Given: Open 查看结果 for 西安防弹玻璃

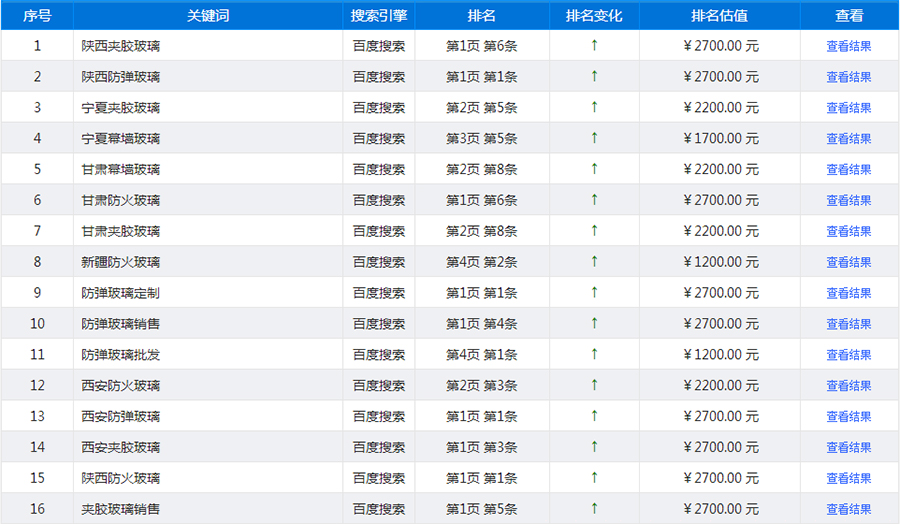Looking at the screenshot, I should (x=848, y=417).
